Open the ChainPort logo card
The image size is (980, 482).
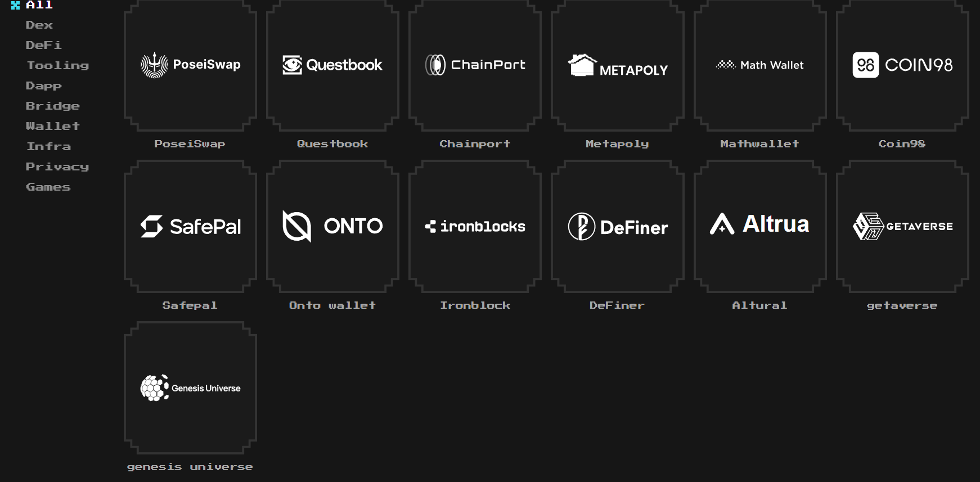point(475,65)
